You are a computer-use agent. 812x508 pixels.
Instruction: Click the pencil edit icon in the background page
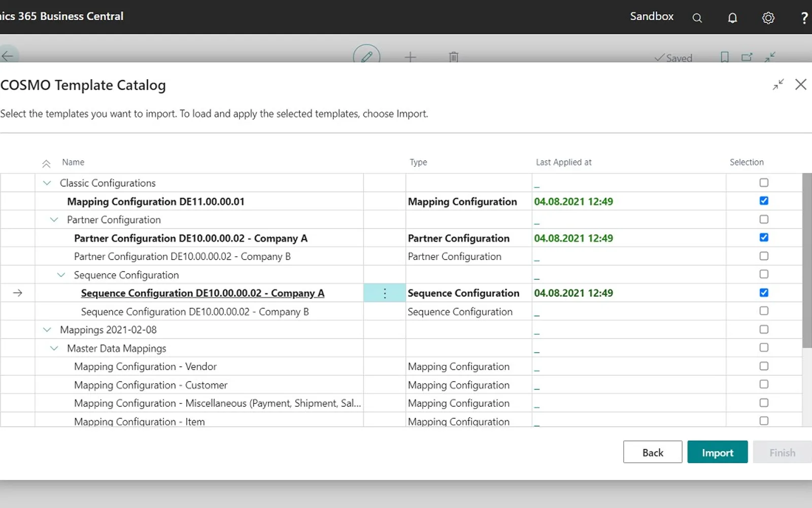coord(366,56)
